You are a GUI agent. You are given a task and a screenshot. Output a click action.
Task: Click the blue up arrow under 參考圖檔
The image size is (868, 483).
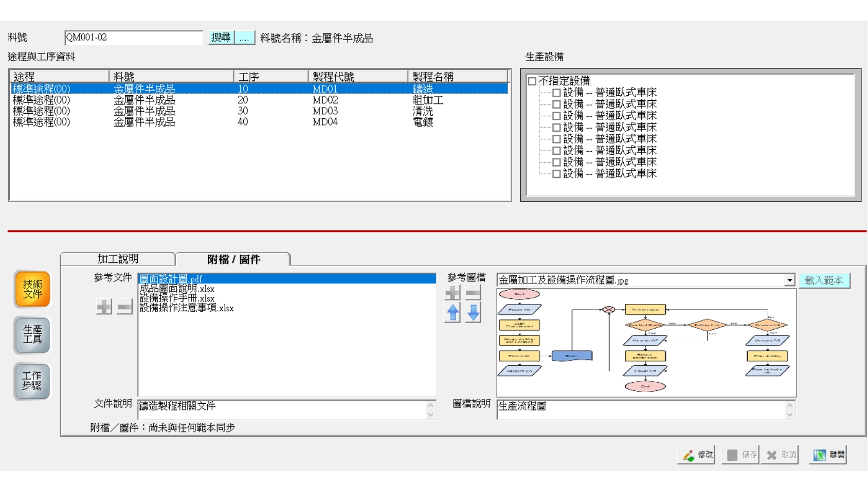coord(453,313)
